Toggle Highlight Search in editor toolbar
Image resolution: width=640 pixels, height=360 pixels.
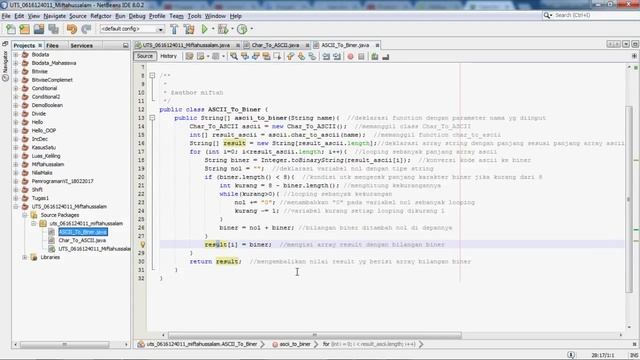pos(266,56)
